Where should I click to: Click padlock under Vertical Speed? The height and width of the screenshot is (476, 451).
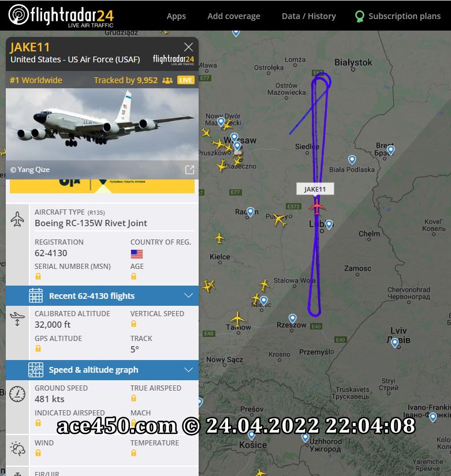[x=133, y=324]
